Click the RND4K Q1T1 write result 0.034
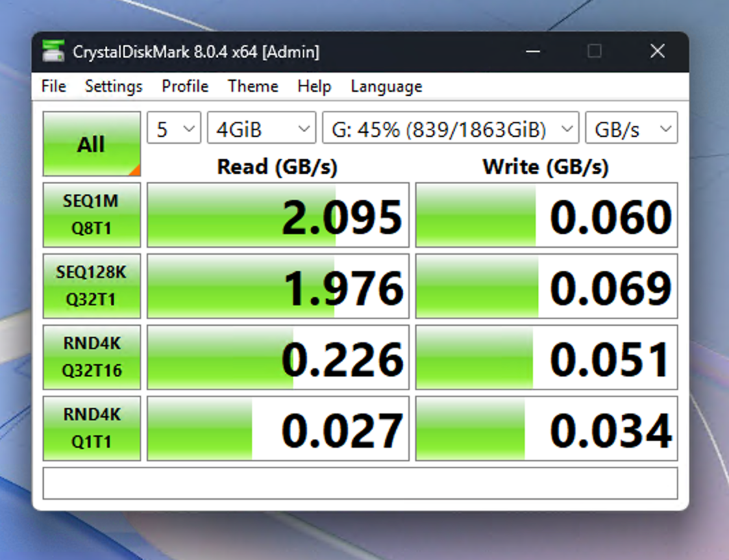This screenshot has height=560, width=729. (x=547, y=428)
